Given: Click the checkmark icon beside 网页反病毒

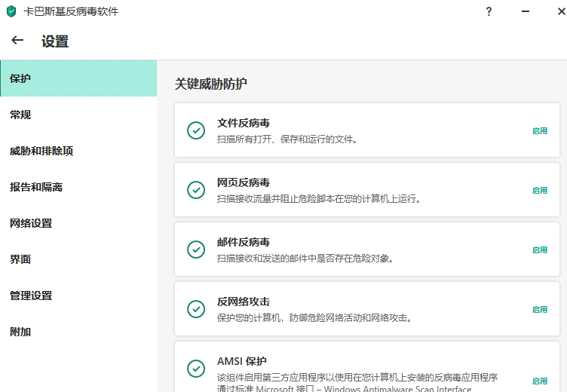Looking at the screenshot, I should point(196,190).
